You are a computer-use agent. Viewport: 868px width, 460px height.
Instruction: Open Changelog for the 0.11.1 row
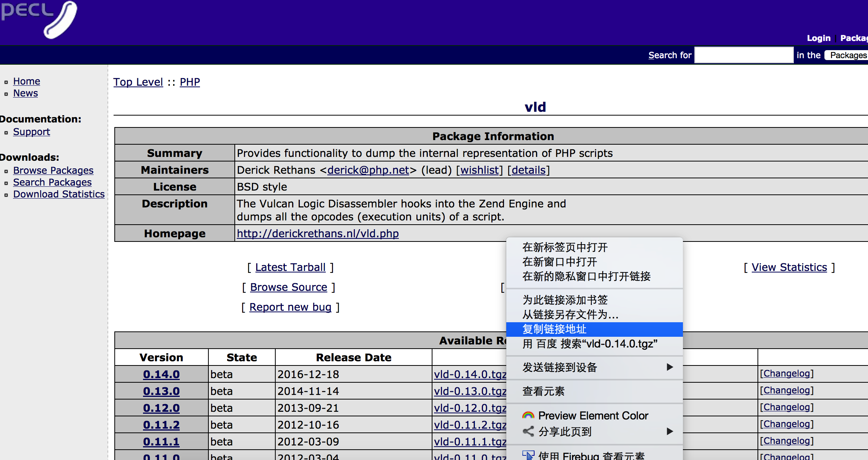787,441
